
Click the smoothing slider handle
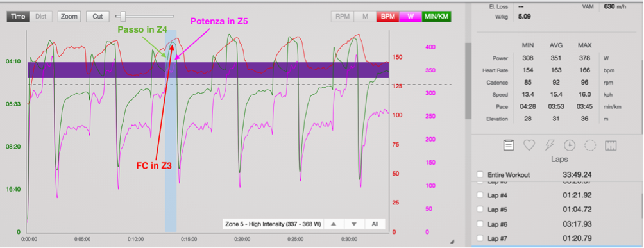[x=123, y=17]
